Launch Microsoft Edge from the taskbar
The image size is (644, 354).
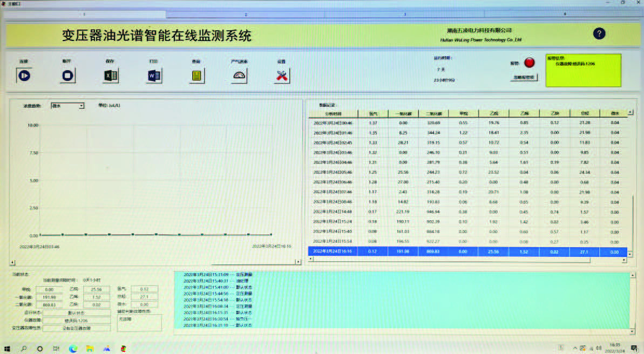[73, 349]
